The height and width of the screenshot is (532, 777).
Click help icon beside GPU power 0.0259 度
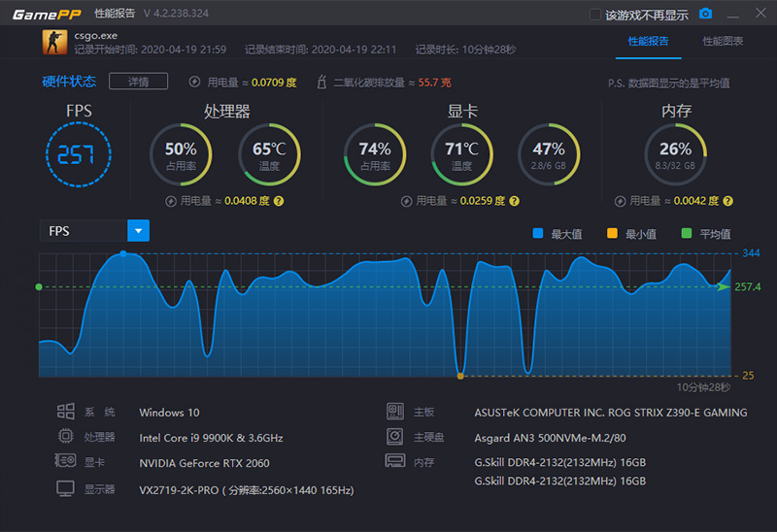515,201
